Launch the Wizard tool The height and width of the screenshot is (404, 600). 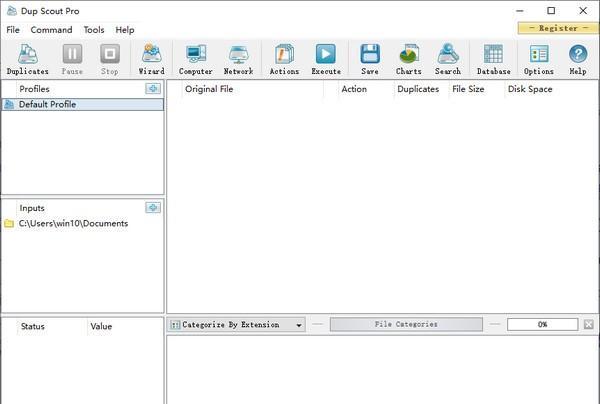[x=152, y=59]
